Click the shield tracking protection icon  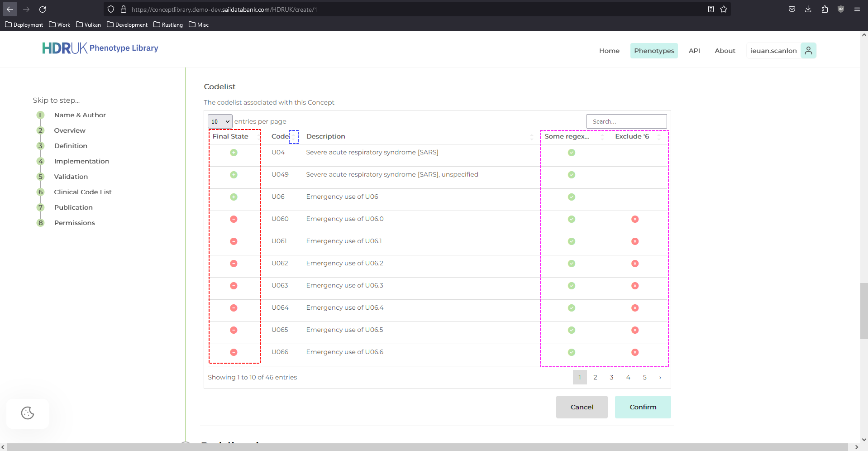coord(111,9)
